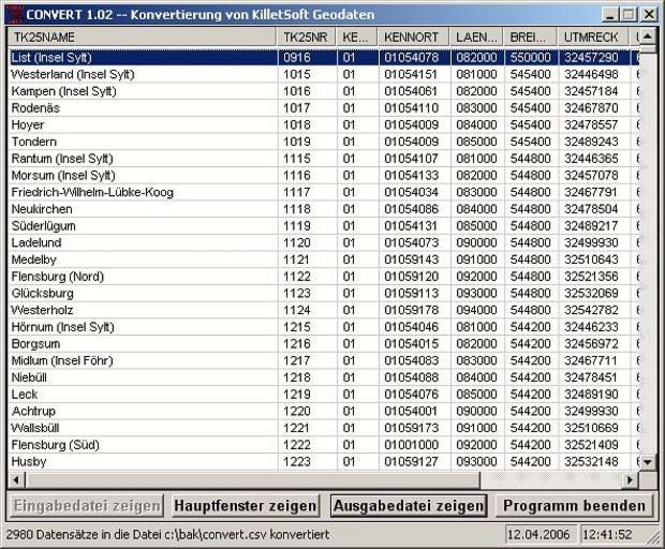This screenshot has width=665, height=549.
Task: Click the status bar time 12:41:52
Action: tap(608, 535)
